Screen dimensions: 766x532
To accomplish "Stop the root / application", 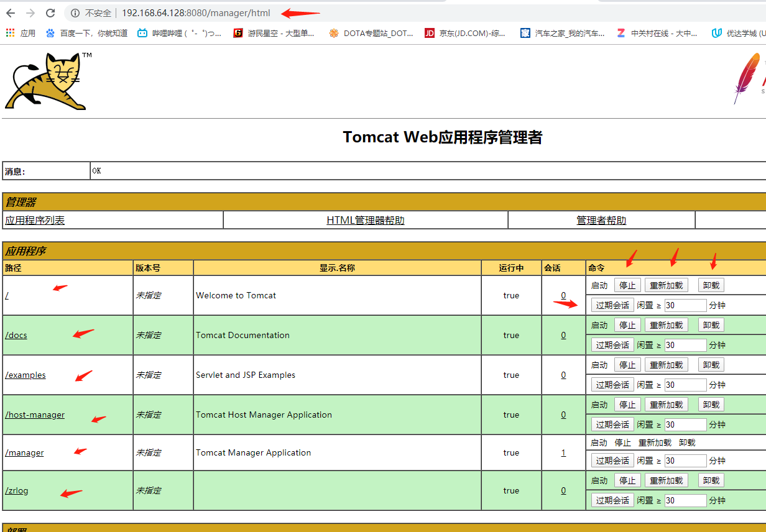I will 627,285.
